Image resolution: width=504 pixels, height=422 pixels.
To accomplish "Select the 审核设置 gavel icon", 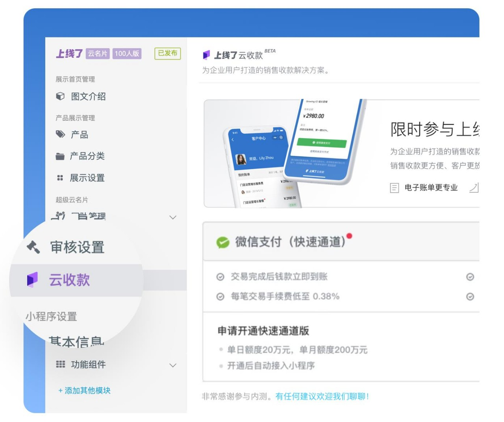I will [34, 247].
